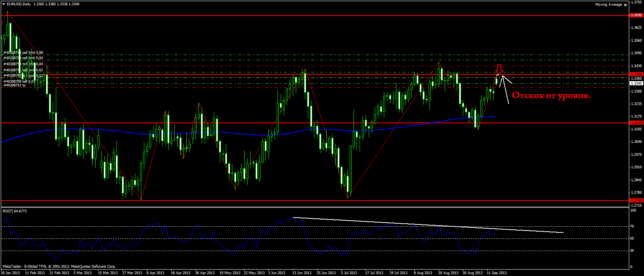
Task: Click the MetaTrader E-Global TFG copyright text
Action: pos(59,267)
